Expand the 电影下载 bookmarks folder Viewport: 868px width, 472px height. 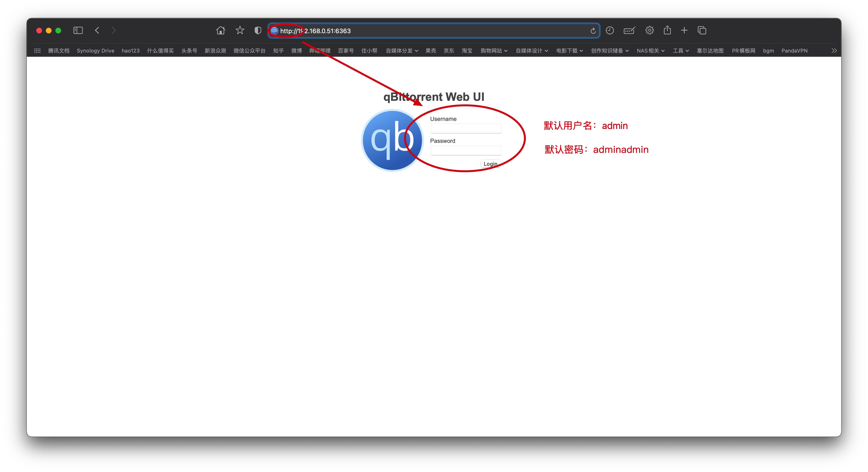click(569, 51)
